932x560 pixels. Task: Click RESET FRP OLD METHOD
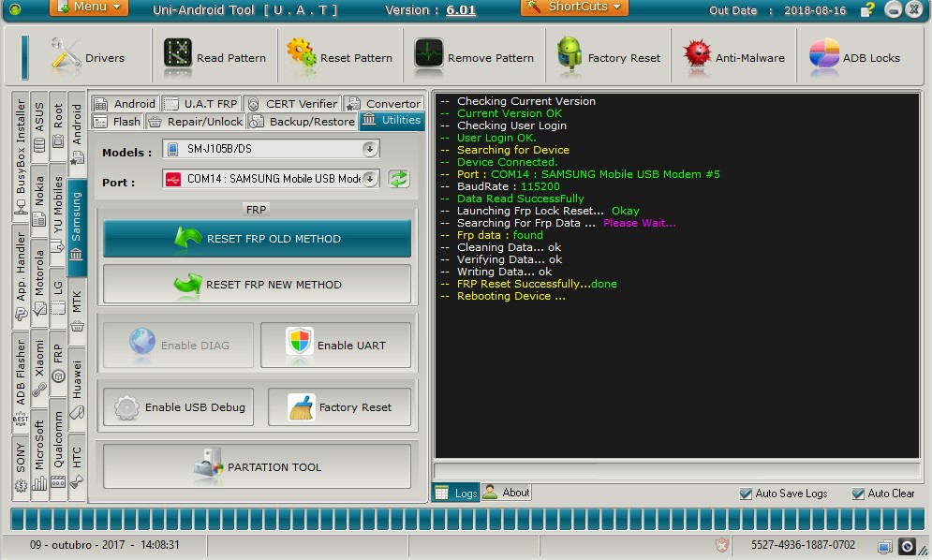point(257,239)
